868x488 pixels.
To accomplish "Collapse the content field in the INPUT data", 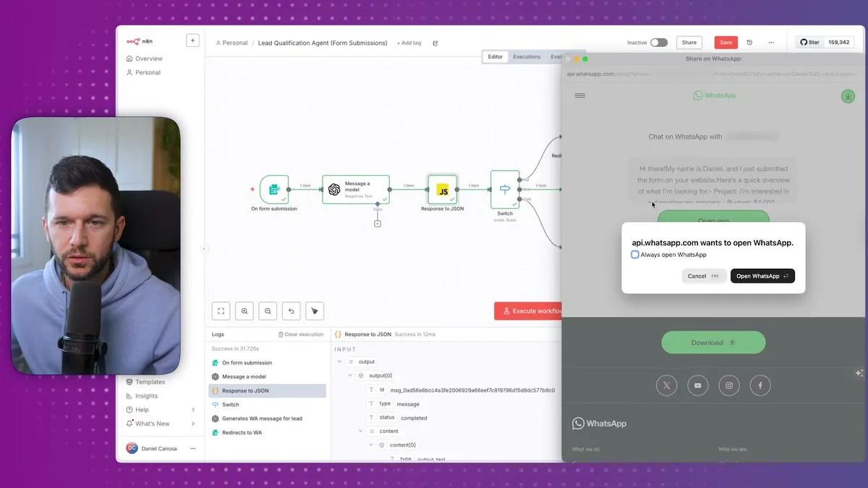I will click(x=359, y=430).
